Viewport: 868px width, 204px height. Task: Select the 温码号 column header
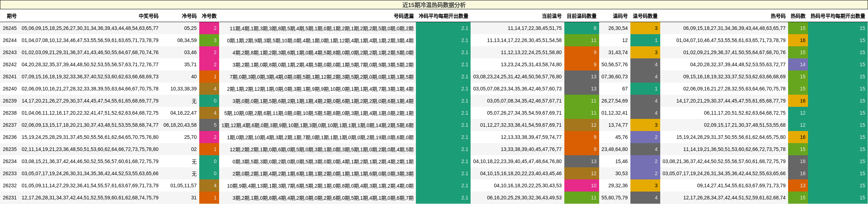620,16
